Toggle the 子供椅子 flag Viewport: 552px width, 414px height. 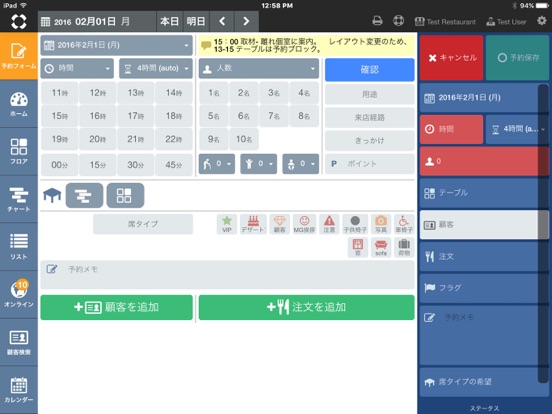pyautogui.click(x=355, y=224)
